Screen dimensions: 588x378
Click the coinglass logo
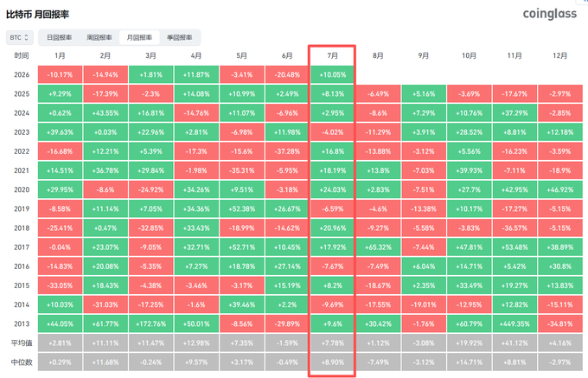coord(549,14)
